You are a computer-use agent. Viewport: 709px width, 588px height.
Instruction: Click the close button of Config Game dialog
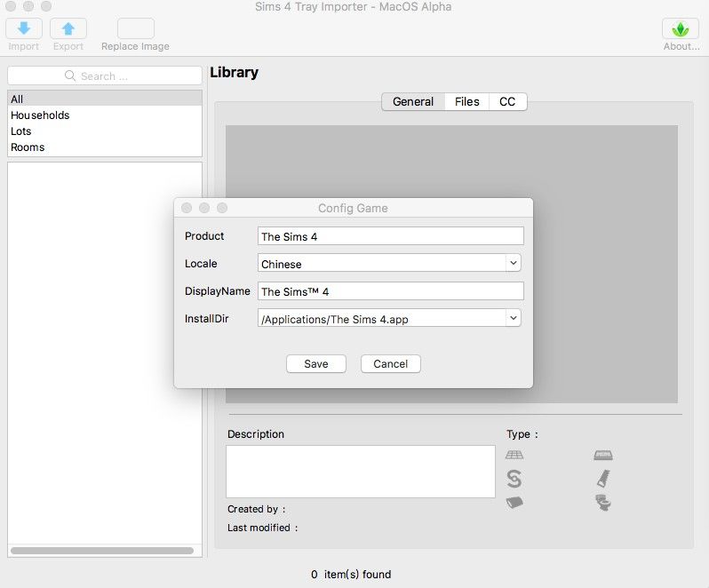(187, 208)
